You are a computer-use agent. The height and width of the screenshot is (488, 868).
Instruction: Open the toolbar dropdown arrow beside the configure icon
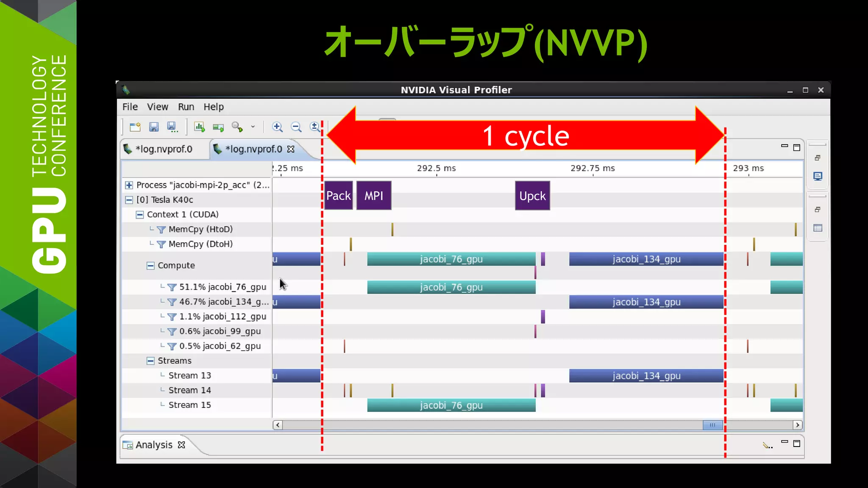253,127
